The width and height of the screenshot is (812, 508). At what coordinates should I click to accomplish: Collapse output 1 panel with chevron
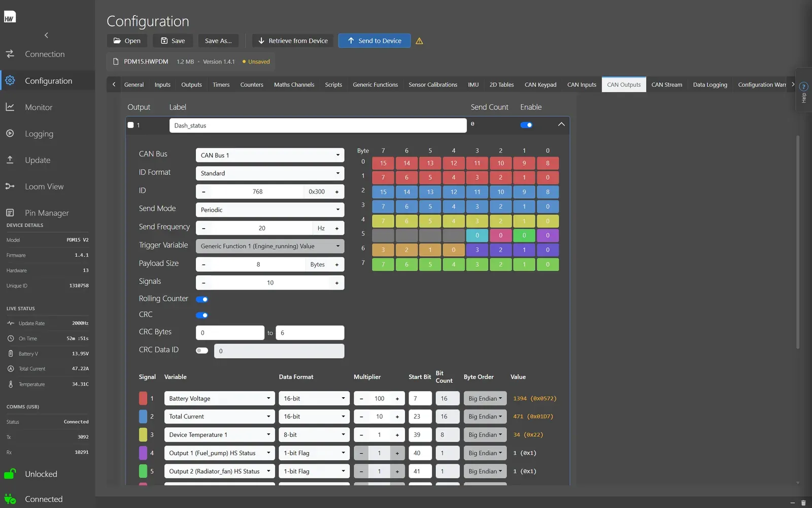[561, 124]
